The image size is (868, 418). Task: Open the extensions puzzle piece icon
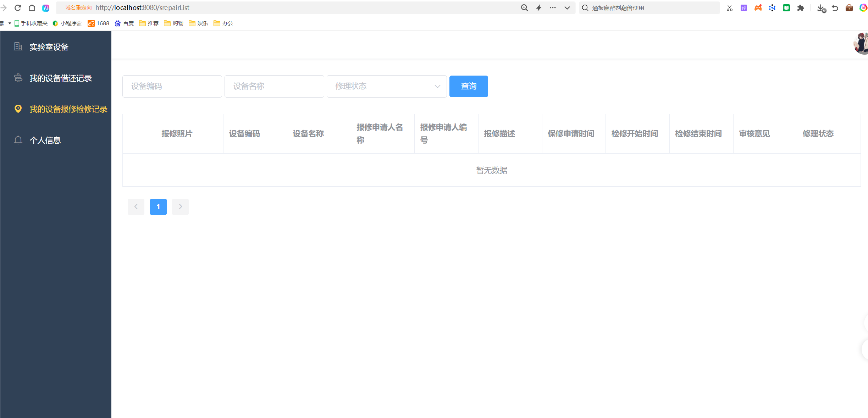[x=801, y=8]
